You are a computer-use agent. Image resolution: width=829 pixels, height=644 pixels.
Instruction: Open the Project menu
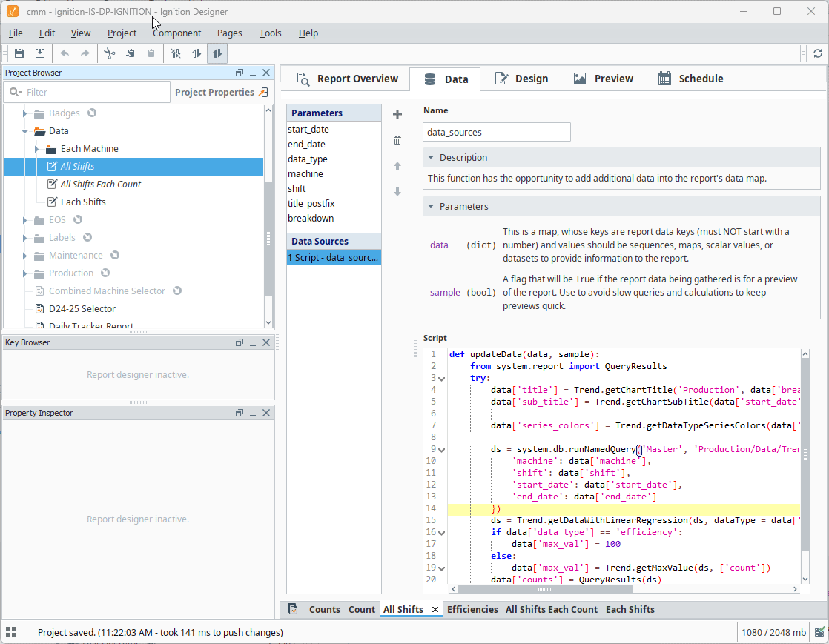(122, 33)
